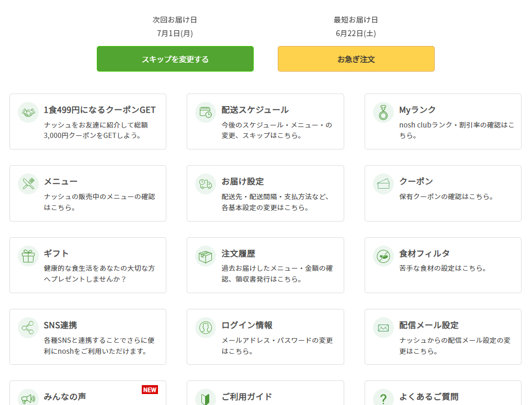Click the calendar icon for 配送スケジュール
This screenshot has width=532, height=405.
[206, 112]
